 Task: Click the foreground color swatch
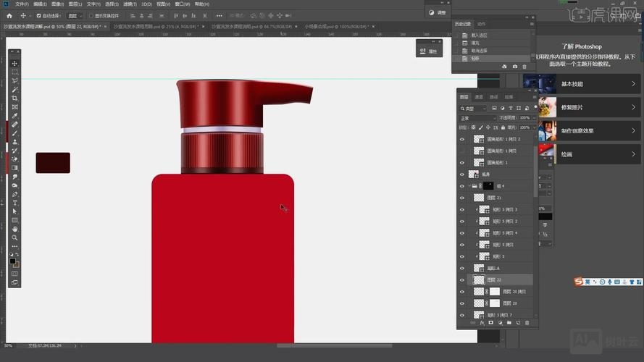13,260
